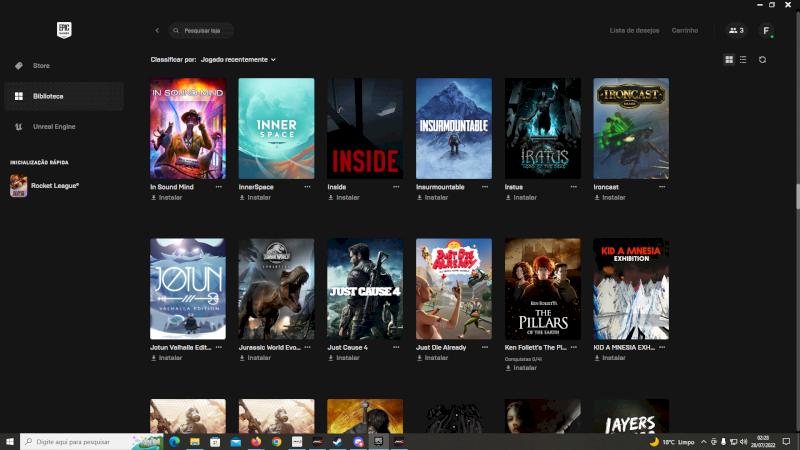
Task: Select Biblioteca in the sidebar
Action: (x=47, y=96)
